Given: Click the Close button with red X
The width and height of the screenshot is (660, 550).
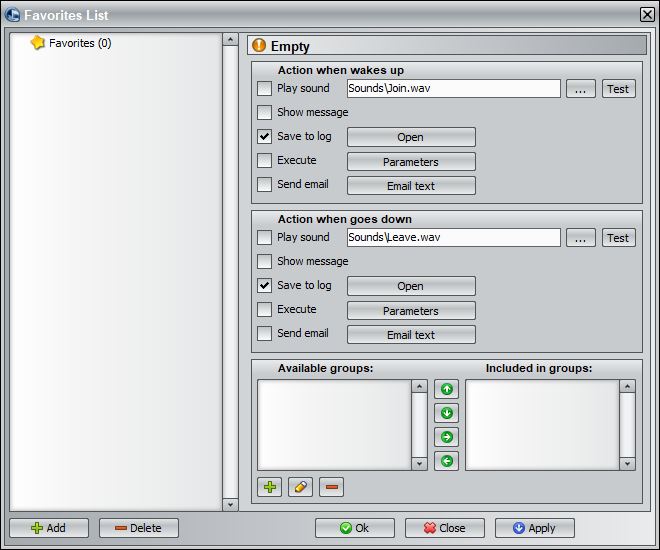Looking at the screenshot, I should [x=445, y=528].
